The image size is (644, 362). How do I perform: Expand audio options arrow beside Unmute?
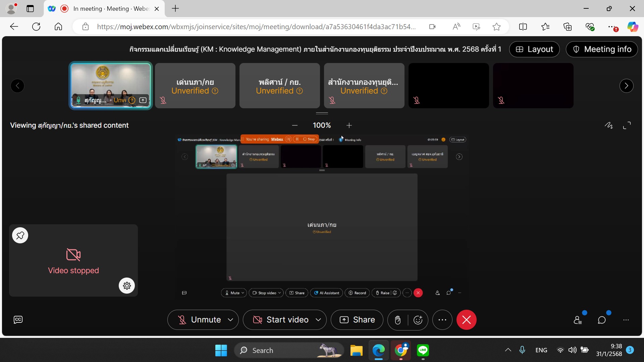tap(230, 320)
